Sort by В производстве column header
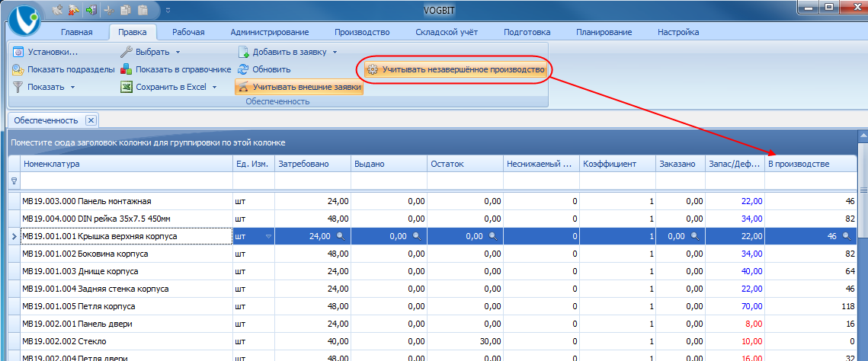Screen dimensions: 868x361 pyautogui.click(x=811, y=165)
